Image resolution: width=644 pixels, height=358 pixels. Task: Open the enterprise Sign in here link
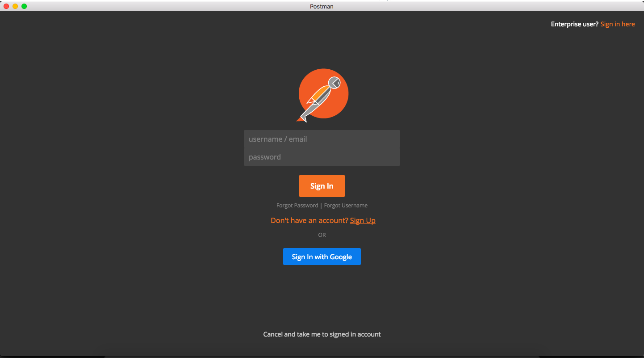coord(617,24)
